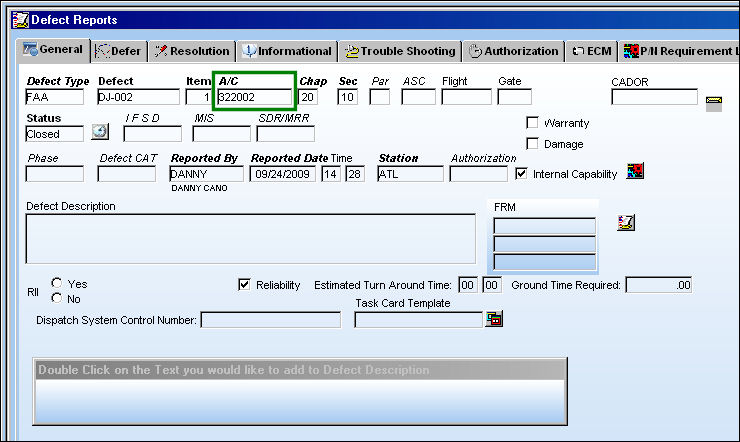Select RII No radio button

[x=57, y=298]
